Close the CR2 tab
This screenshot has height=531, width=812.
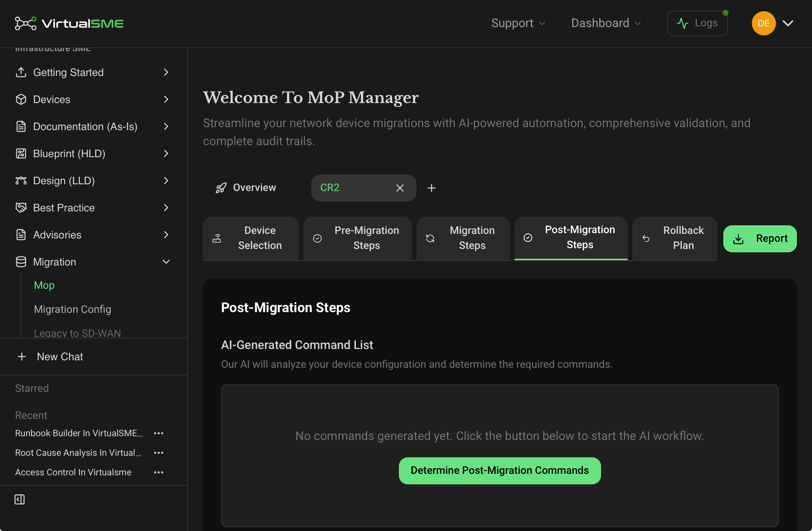pos(400,188)
